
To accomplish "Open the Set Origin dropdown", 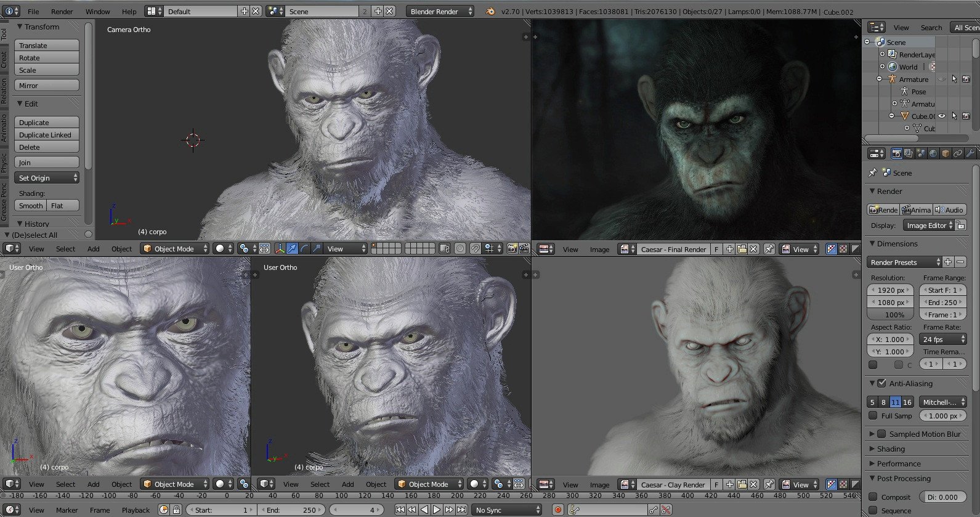I will click(47, 177).
